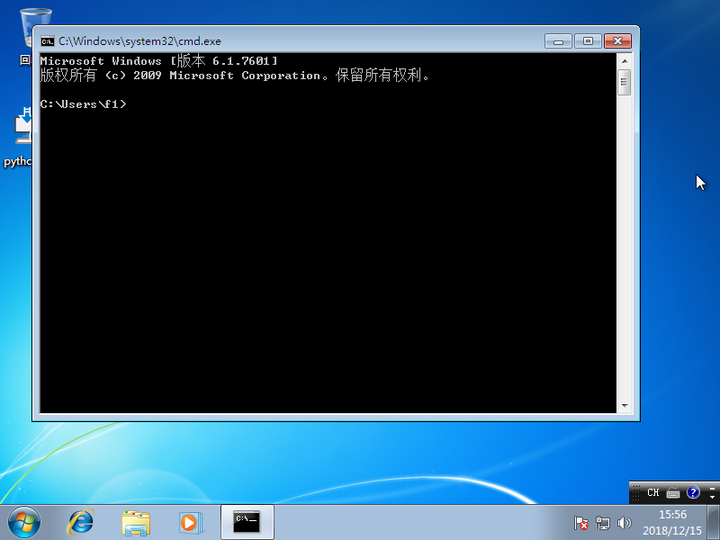The image size is (720, 540).
Task: Click the Microsoft Windows version line
Action: tap(159, 61)
